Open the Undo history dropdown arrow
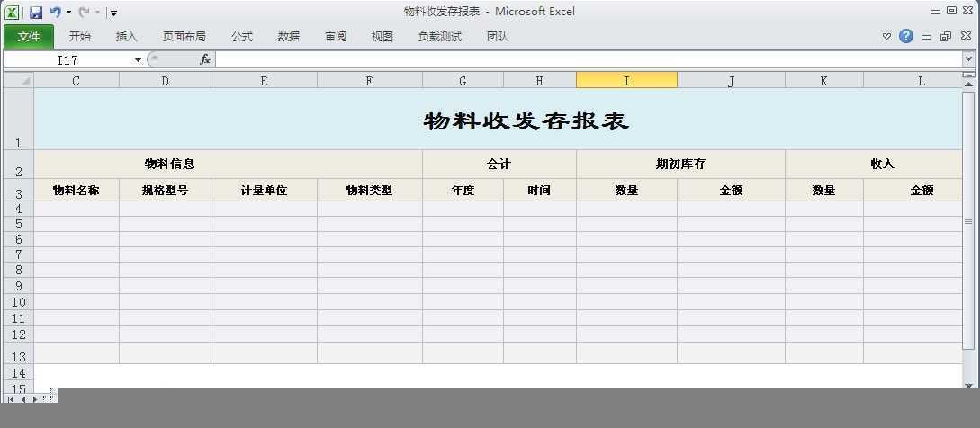 pyautogui.click(x=68, y=12)
